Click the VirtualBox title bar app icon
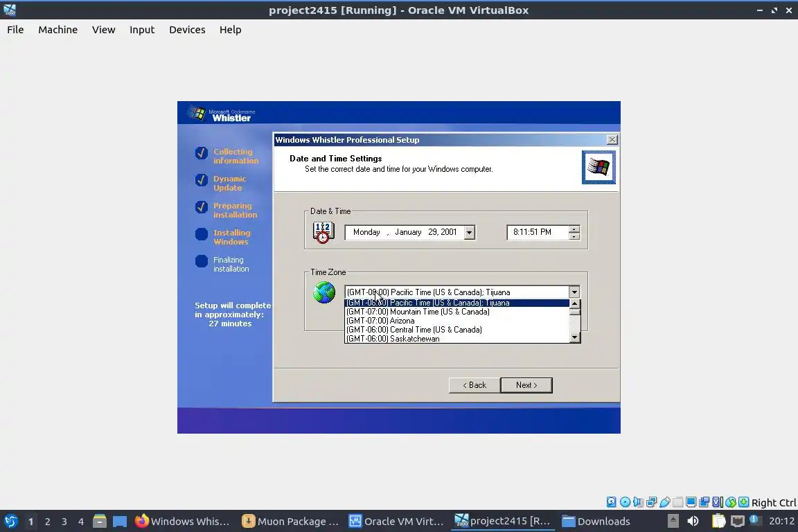The width and height of the screenshot is (798, 532). click(10, 10)
